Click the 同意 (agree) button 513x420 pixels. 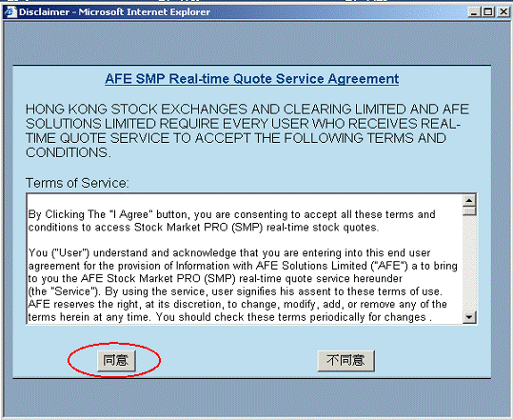(x=116, y=360)
